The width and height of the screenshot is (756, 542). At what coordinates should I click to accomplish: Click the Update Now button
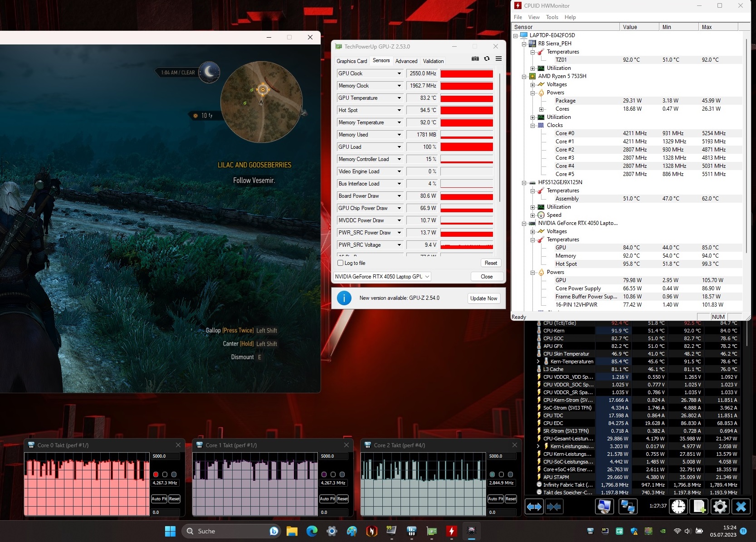tap(483, 298)
